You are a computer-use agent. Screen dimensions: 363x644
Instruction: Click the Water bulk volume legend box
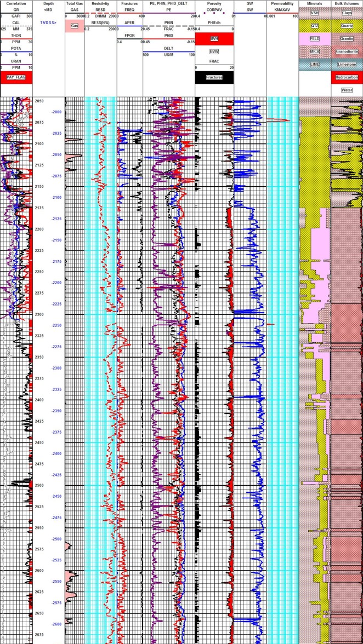(347, 90)
